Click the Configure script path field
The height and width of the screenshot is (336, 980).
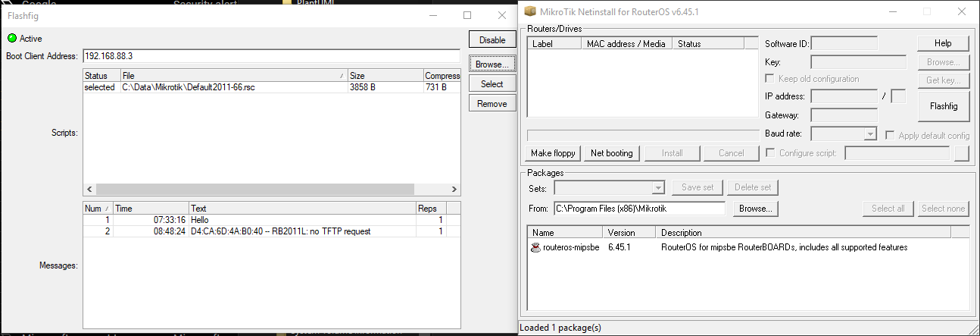(897, 153)
